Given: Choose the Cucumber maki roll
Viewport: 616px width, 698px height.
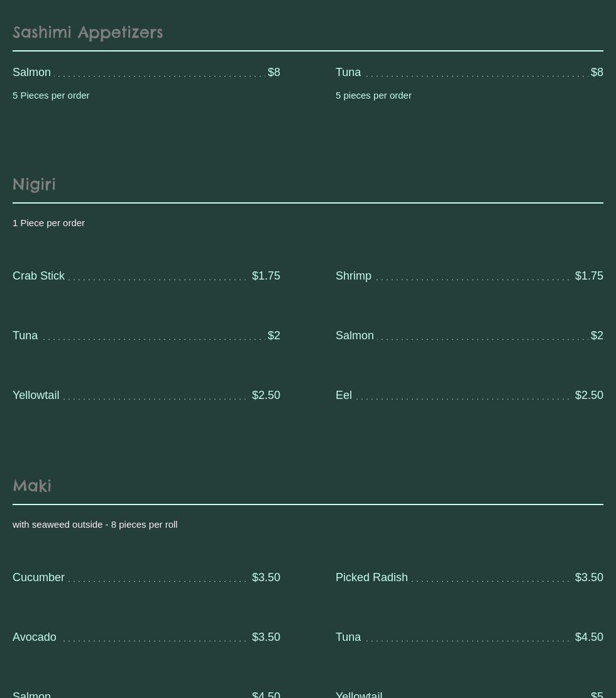Looking at the screenshot, I should tap(39, 577).
